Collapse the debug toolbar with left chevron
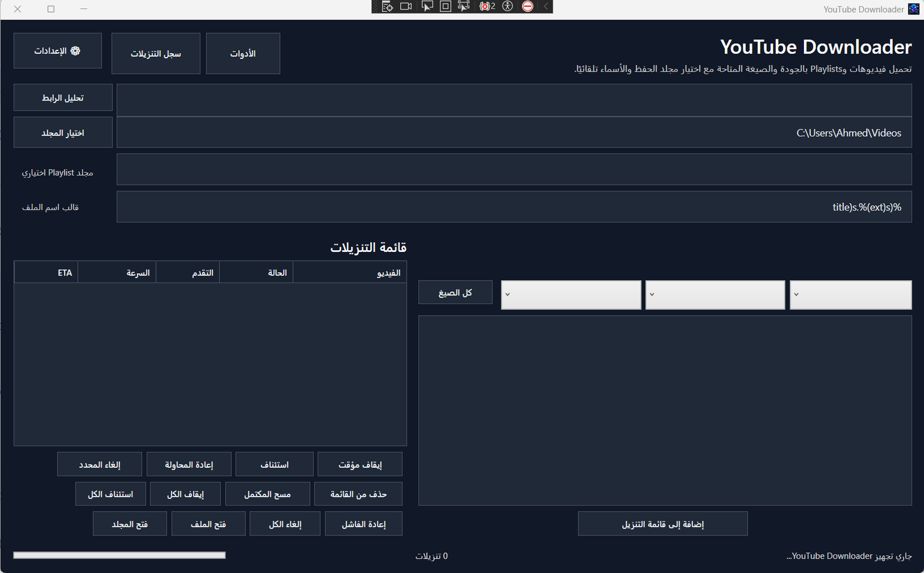 click(546, 6)
